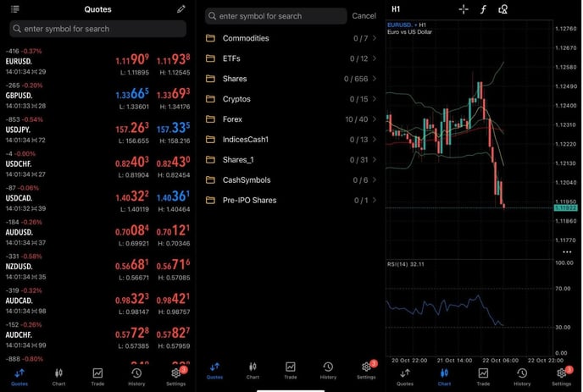Open the Forex folder

[x=291, y=119]
